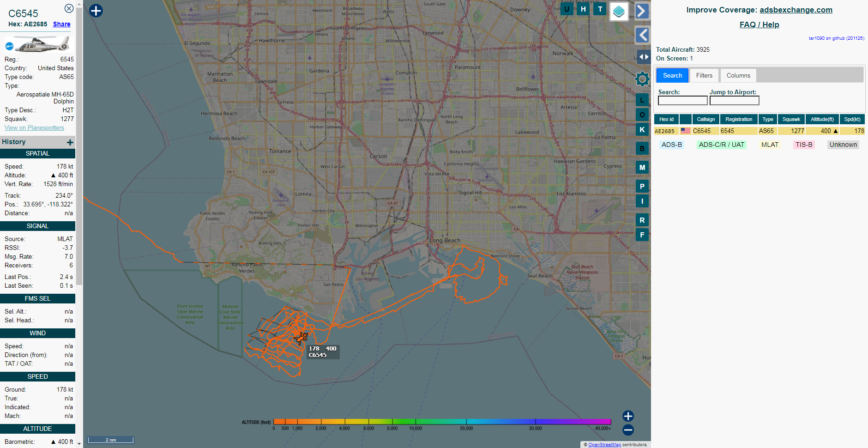The width and height of the screenshot is (868, 448).
Task: Zoom out using the map minus control
Action: (628, 430)
